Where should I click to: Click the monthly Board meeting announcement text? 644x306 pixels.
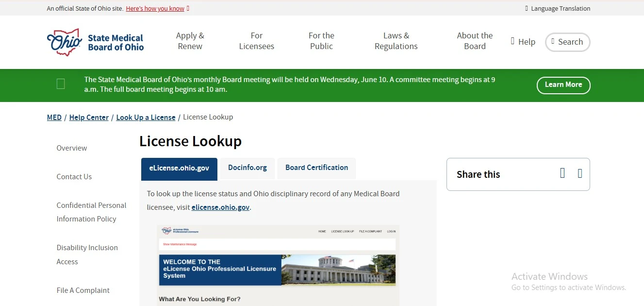(290, 85)
